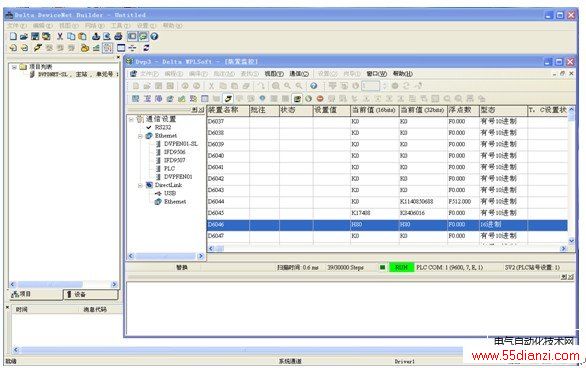Collapse the DirectLink tree node
586x368 pixels.
(x=140, y=185)
